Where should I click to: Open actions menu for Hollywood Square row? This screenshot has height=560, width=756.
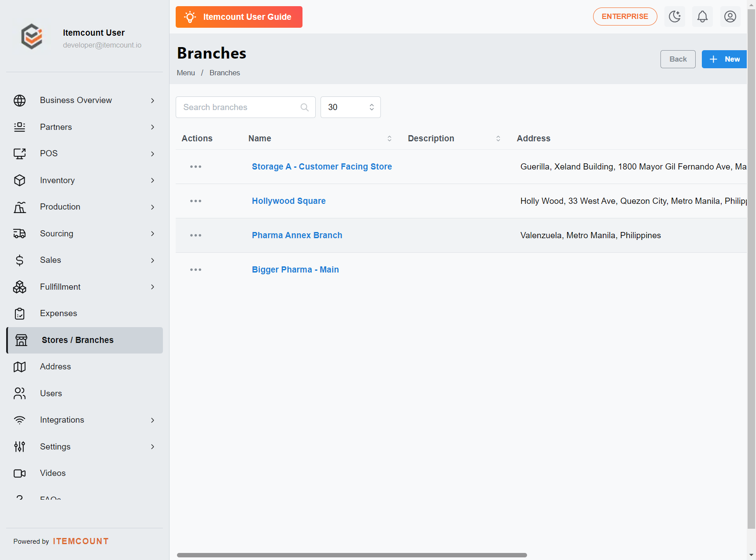[195, 201]
